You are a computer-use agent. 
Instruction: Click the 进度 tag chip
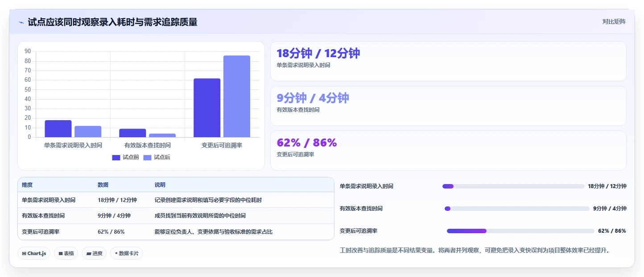coord(94,253)
